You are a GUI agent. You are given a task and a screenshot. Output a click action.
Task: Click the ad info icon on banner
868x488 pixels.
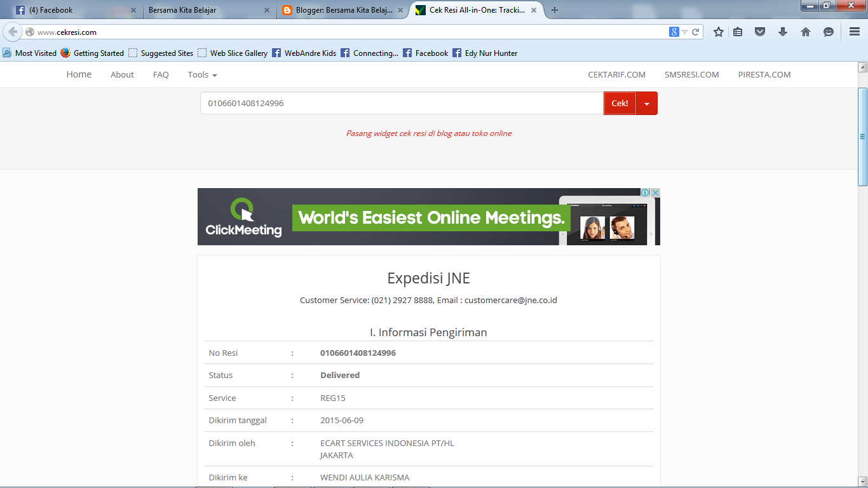pos(645,193)
